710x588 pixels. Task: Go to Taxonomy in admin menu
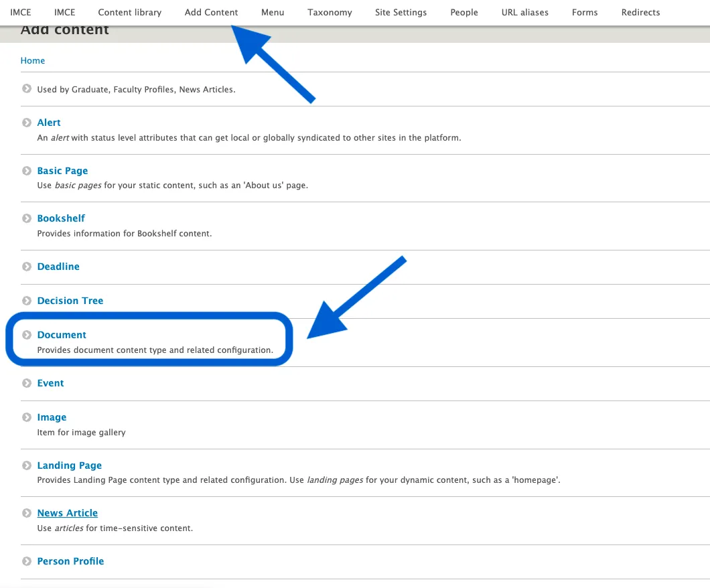(330, 12)
